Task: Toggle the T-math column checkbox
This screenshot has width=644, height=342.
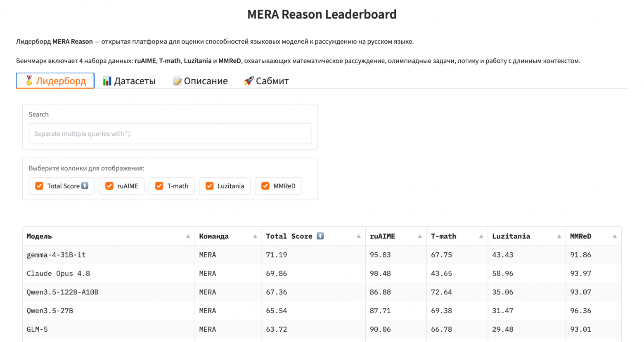Action: coord(159,186)
